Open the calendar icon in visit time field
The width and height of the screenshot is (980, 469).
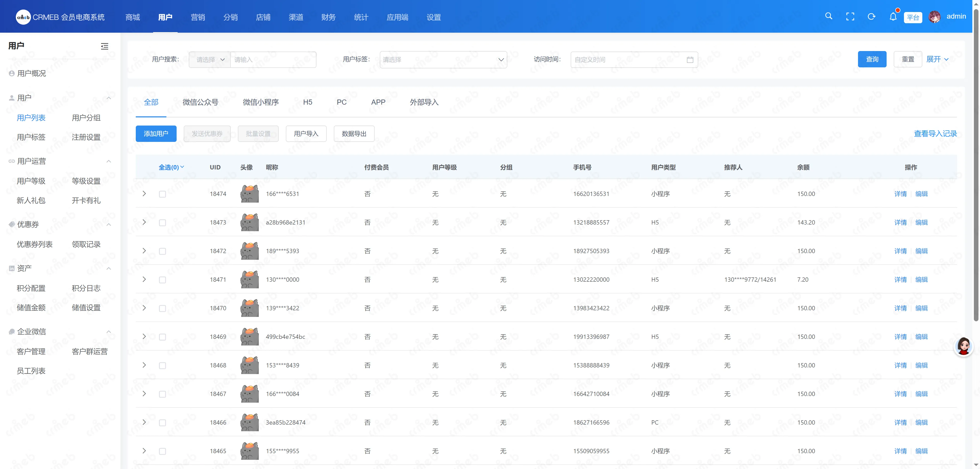tap(690, 60)
